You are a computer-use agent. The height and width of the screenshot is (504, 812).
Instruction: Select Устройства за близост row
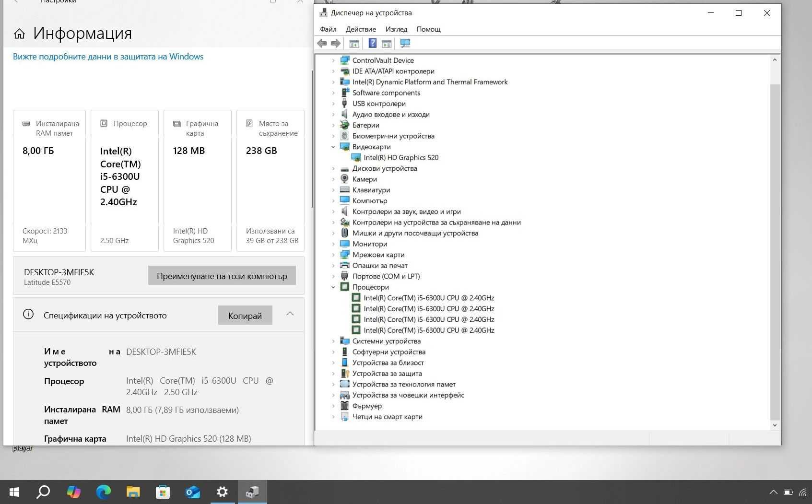click(x=388, y=363)
